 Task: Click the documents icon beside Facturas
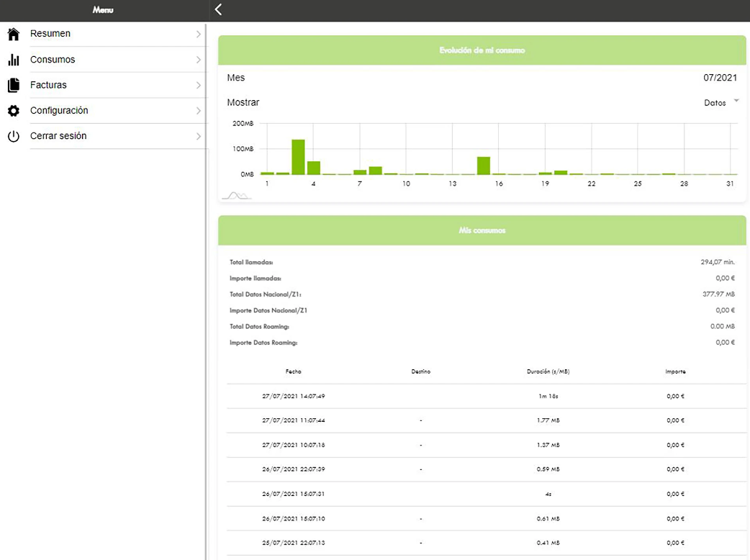tap(14, 85)
